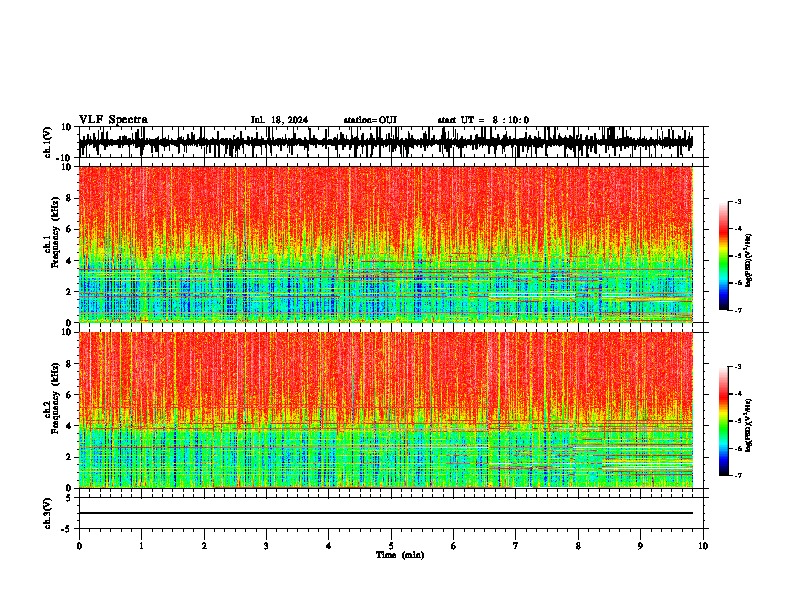This screenshot has height=612, width=792.
Task: Click the ch.3 flat voltage line
Action: point(385,513)
